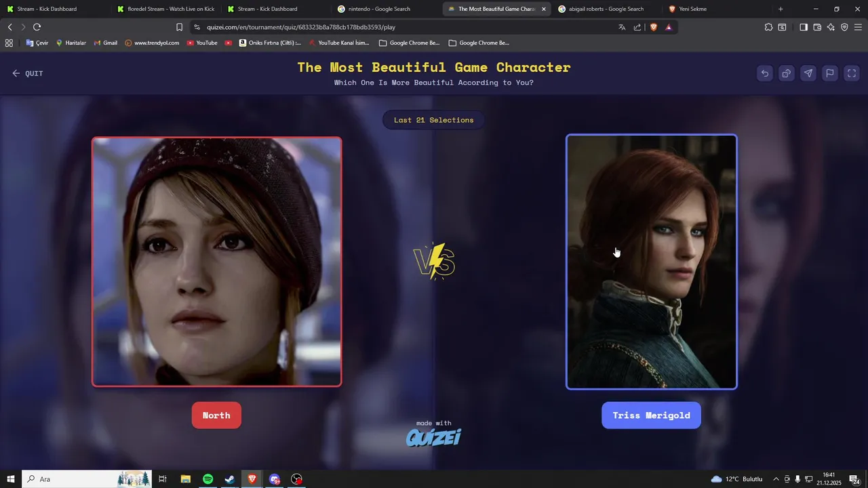Click the Ara taskbar search box

[87, 479]
